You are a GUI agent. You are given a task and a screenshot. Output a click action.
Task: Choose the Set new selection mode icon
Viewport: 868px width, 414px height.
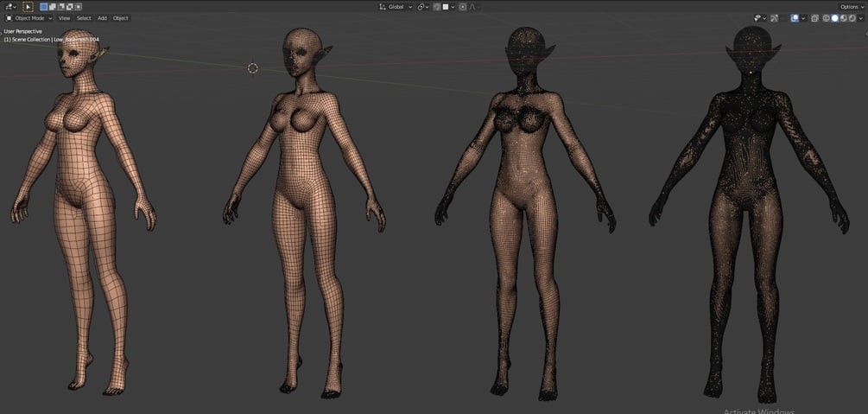(44, 7)
